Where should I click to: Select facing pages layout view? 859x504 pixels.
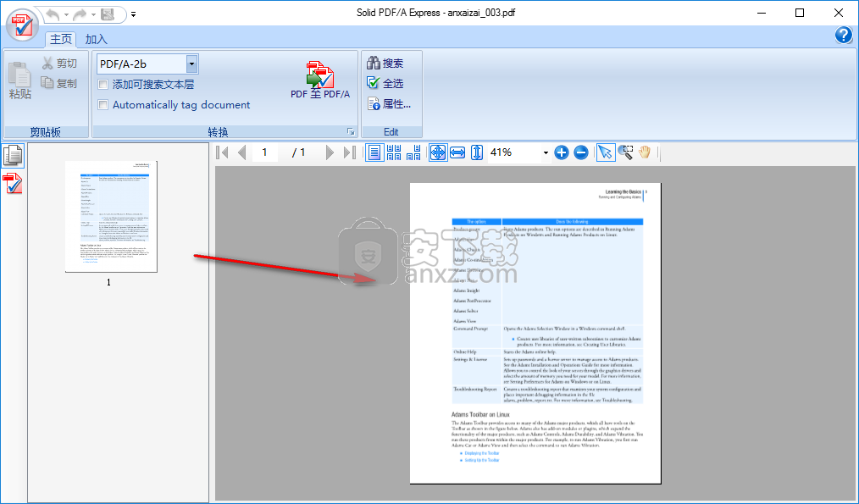click(x=413, y=152)
